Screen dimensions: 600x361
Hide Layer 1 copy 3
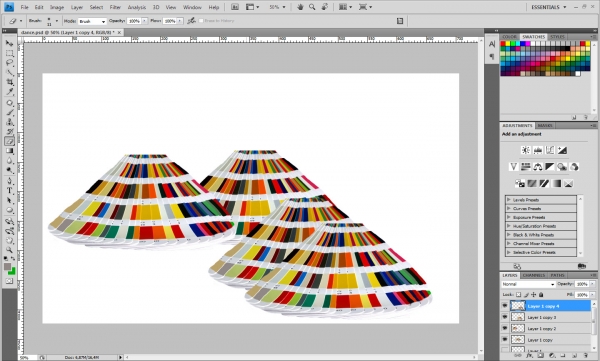pyautogui.click(x=505, y=317)
